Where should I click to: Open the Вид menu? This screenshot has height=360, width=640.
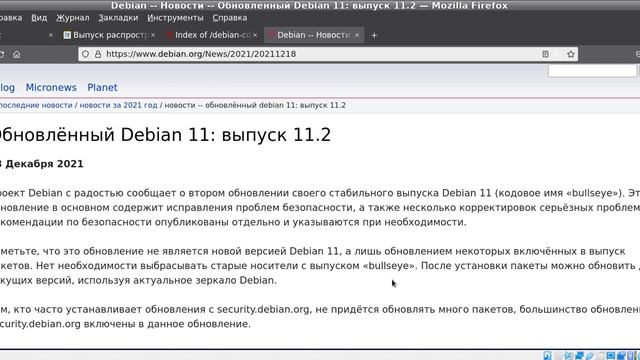coord(39,18)
